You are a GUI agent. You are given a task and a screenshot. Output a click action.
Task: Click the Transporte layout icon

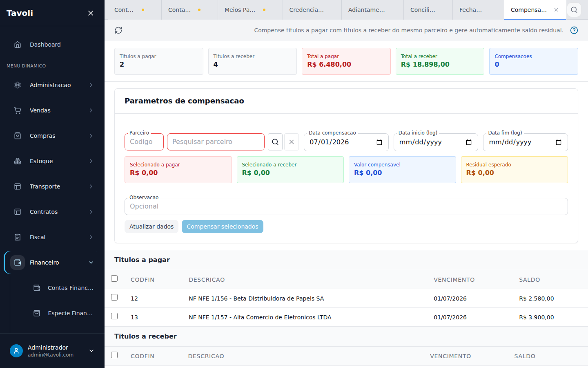[18, 186]
